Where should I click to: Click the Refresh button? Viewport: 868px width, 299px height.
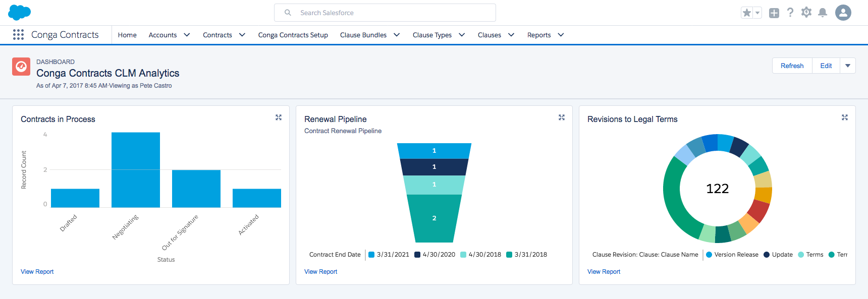point(792,66)
